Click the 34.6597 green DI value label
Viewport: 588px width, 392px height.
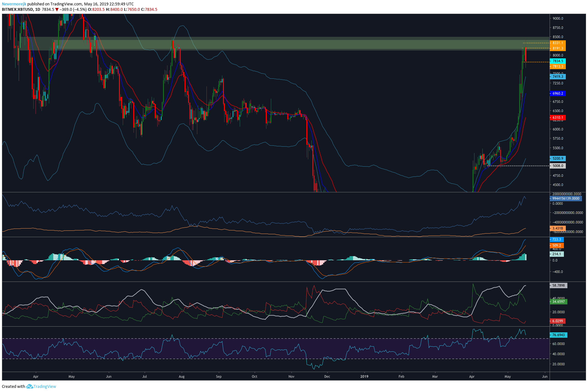coord(559,302)
